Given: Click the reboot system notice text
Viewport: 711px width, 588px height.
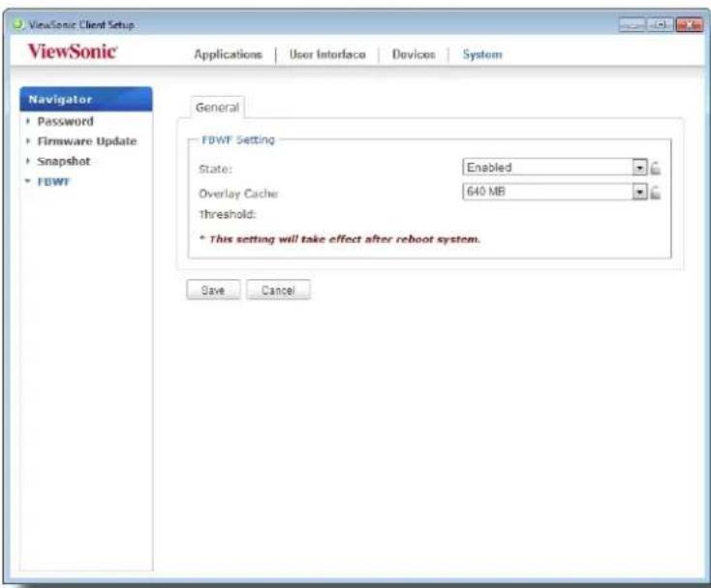Looking at the screenshot, I should [340, 239].
